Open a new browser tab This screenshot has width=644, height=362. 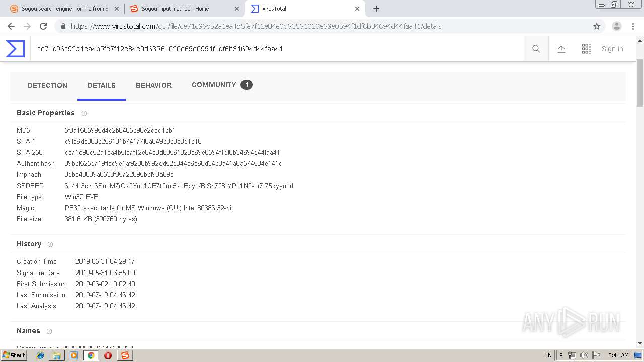tap(376, 9)
